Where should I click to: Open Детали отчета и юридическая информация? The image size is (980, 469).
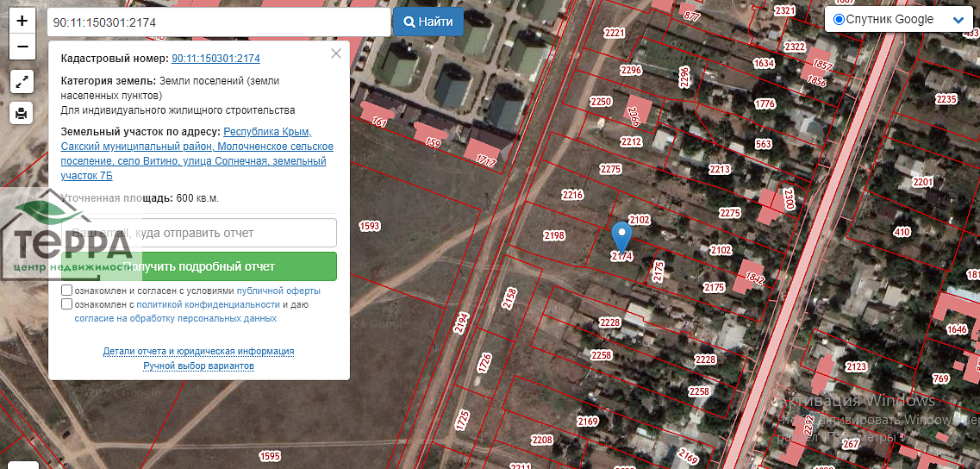(198, 352)
